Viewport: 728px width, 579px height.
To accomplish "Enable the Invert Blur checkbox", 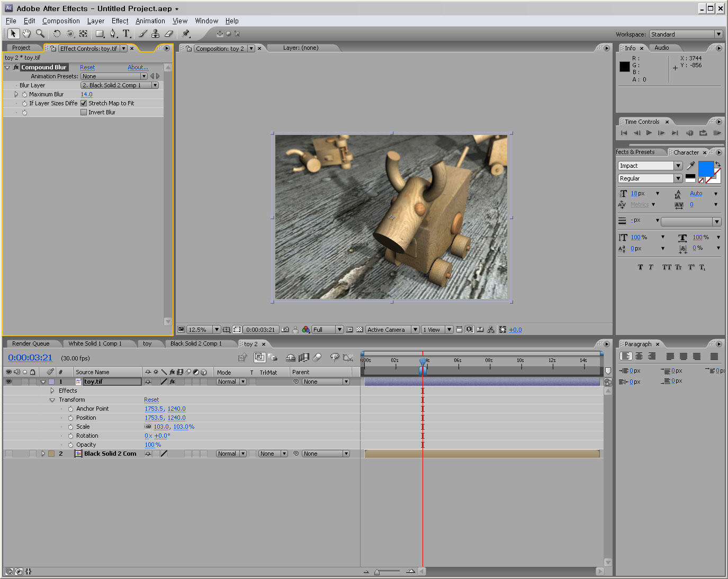I will click(84, 112).
